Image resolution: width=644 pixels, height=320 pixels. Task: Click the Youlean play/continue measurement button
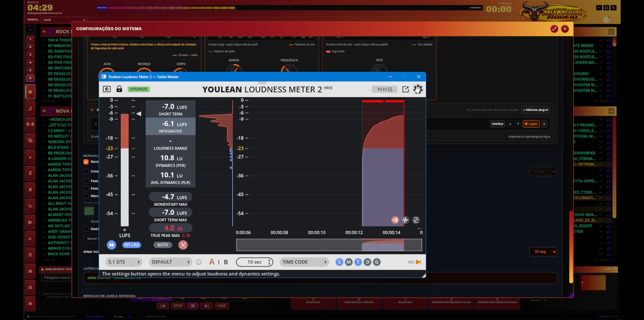(x=111, y=245)
